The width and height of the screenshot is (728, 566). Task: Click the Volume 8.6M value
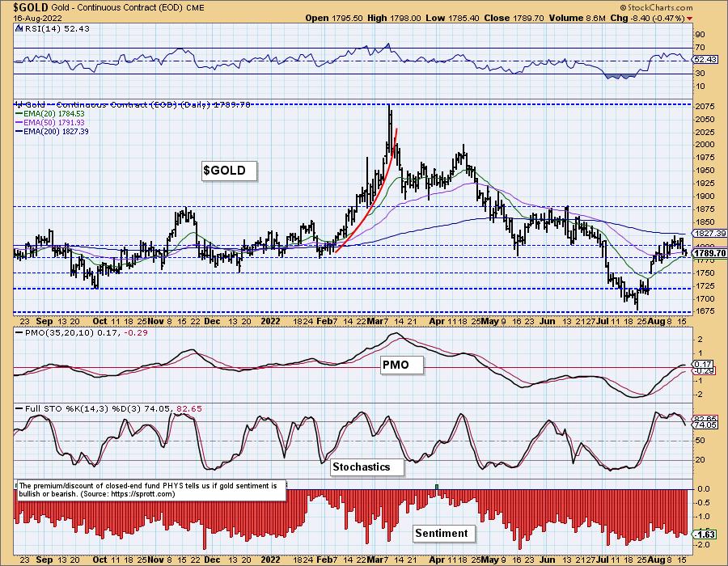[577, 18]
